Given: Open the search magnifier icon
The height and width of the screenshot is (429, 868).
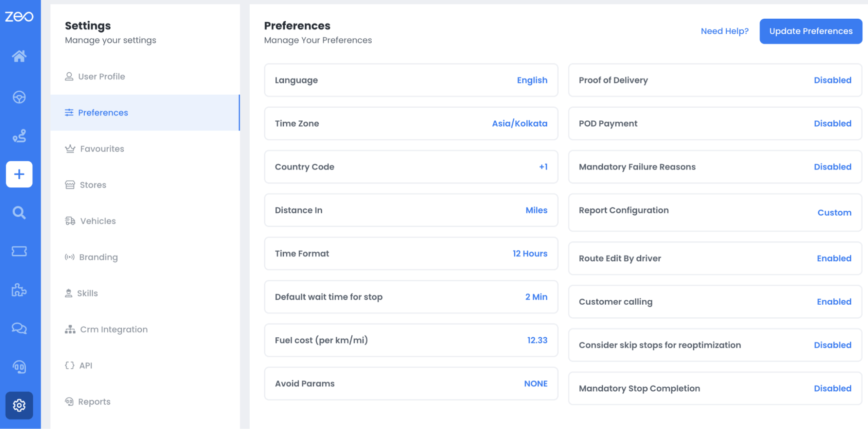Looking at the screenshot, I should 19,213.
